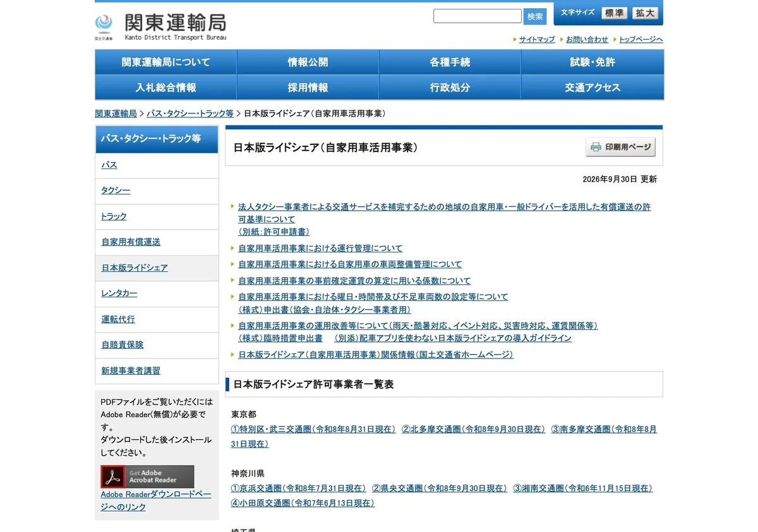The image size is (758, 532).
Task: Open (様式)申出書(協会・自治体・タクシー事業者用) link
Action: pyautogui.click(x=325, y=309)
